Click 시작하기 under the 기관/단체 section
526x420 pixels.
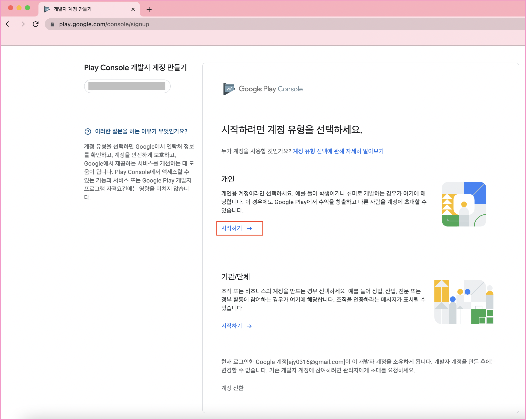pyautogui.click(x=231, y=326)
